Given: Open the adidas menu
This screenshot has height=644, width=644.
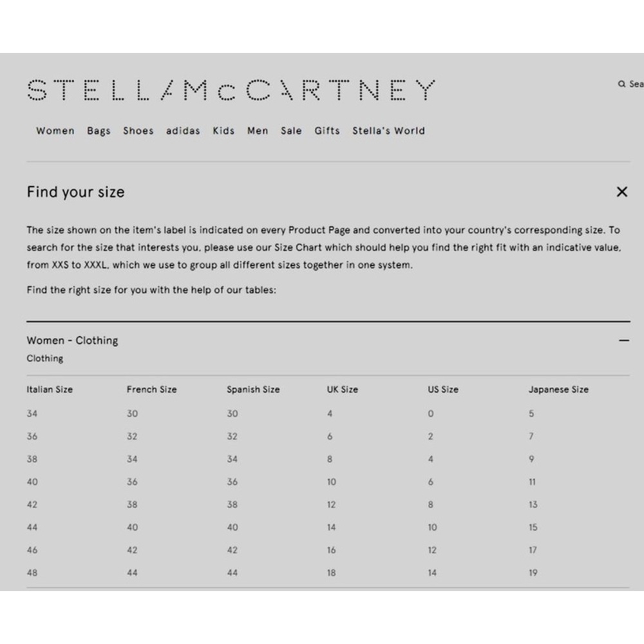Looking at the screenshot, I should pyautogui.click(x=183, y=131).
